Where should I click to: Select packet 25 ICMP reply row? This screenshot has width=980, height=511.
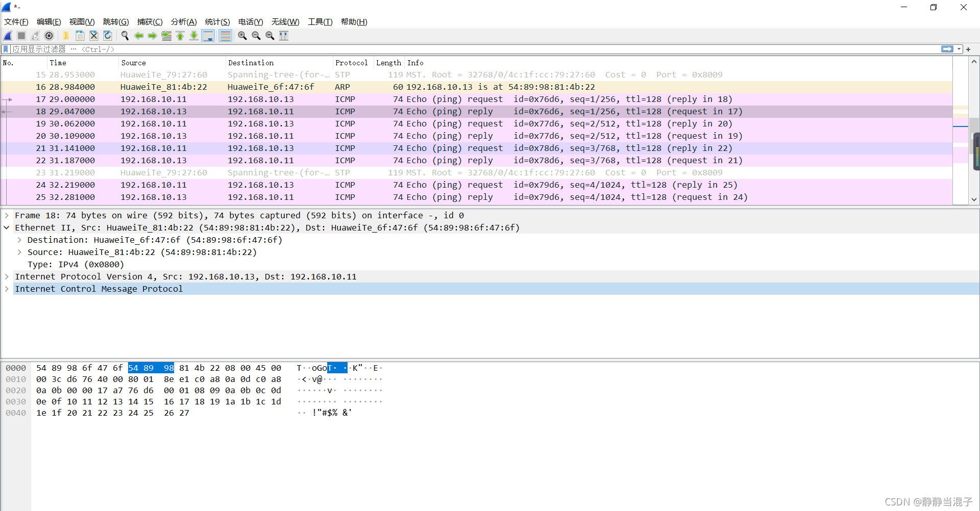(477, 197)
